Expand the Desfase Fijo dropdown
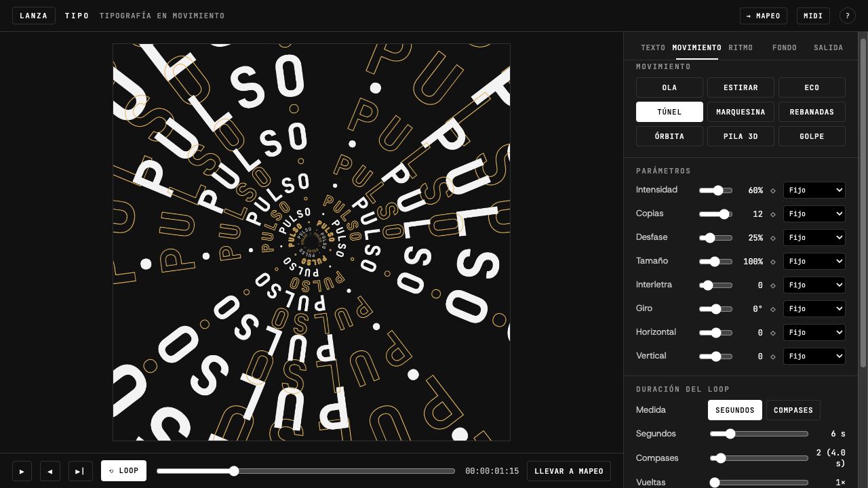This screenshot has width=868, height=488. tap(814, 238)
